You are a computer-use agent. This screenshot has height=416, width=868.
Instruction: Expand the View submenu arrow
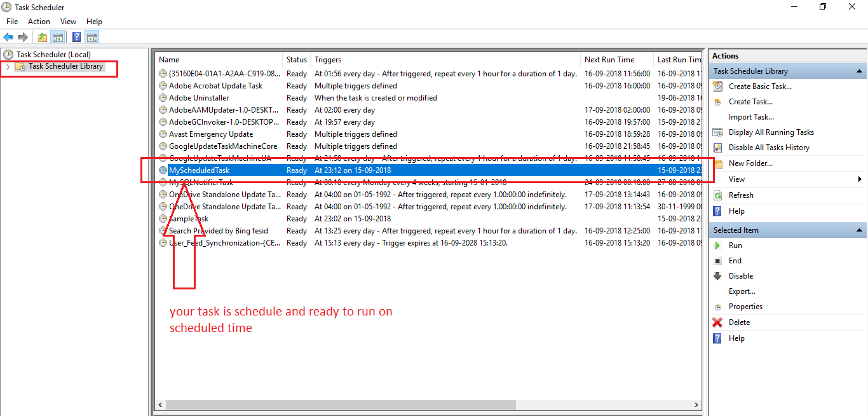tap(860, 179)
